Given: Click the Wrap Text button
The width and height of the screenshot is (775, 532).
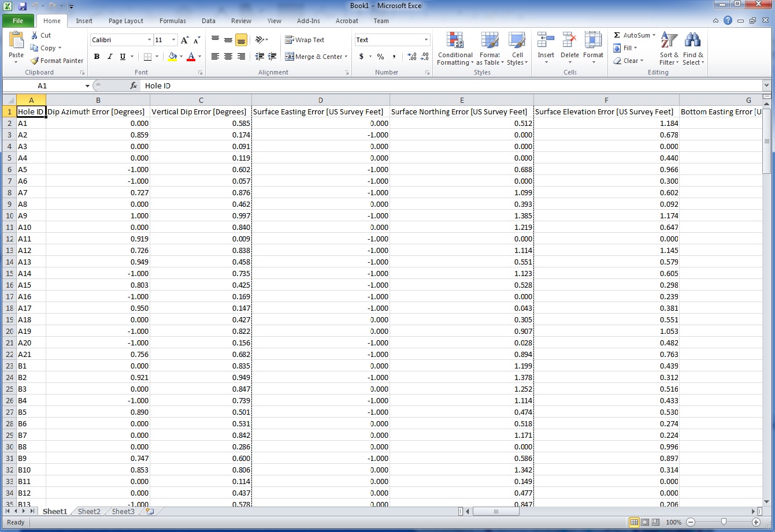Looking at the screenshot, I should [305, 40].
